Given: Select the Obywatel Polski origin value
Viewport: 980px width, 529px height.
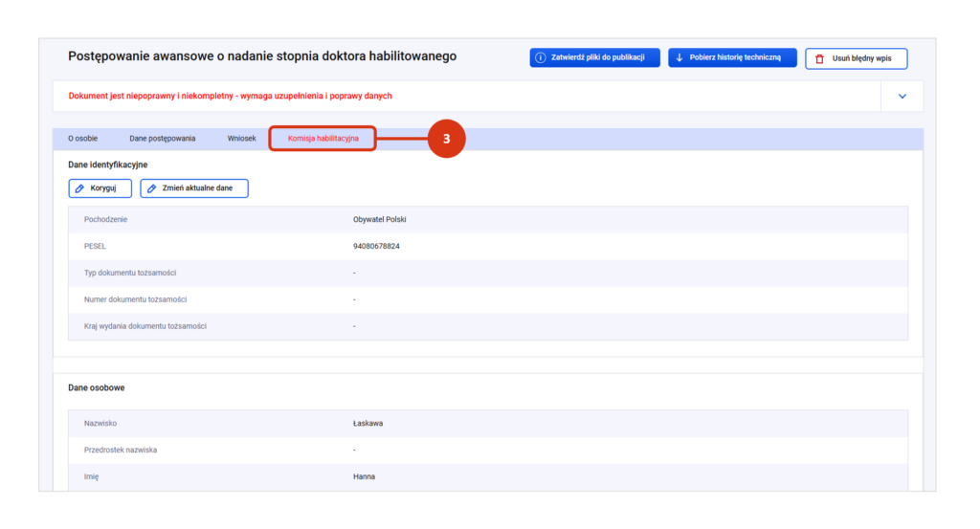Looking at the screenshot, I should (x=380, y=219).
